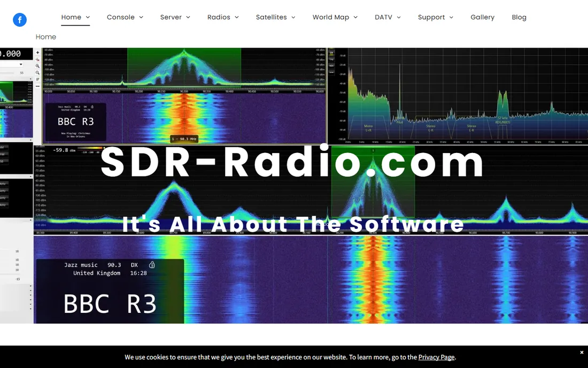Click the DATV menu item

point(383,17)
